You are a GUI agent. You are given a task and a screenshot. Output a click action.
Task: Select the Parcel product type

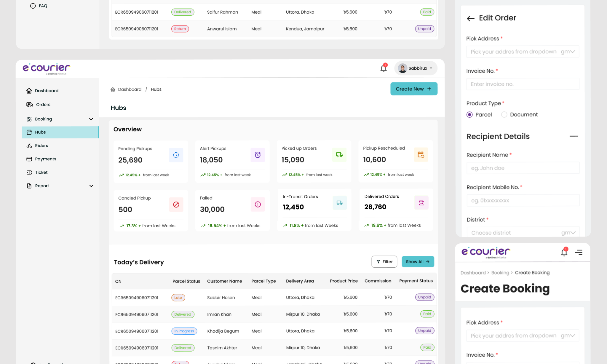[x=469, y=114]
